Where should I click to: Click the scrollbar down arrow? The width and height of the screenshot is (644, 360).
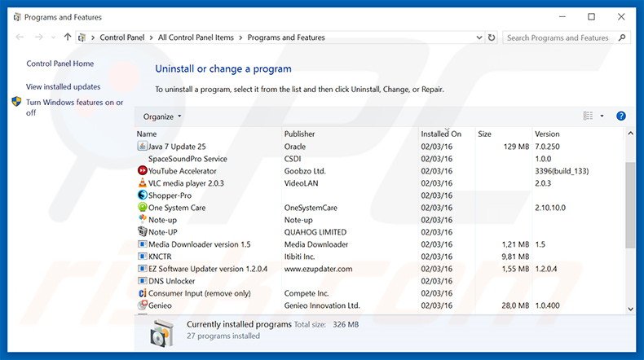(x=630, y=310)
